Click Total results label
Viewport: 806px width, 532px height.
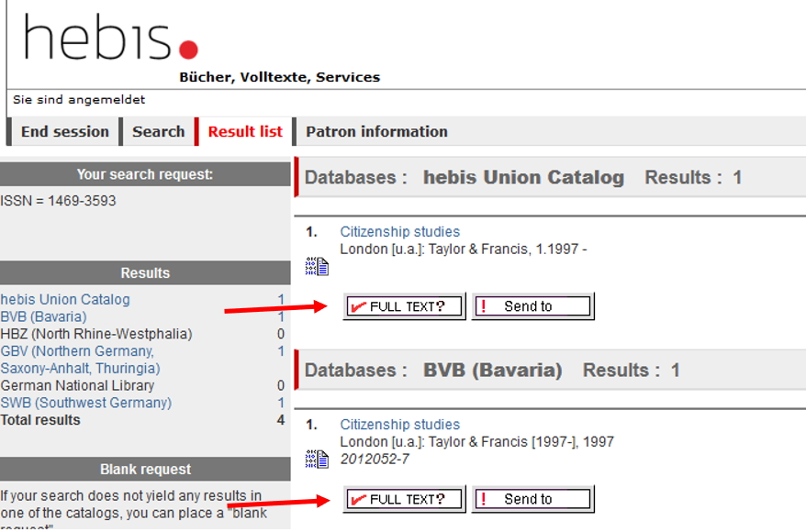40,420
